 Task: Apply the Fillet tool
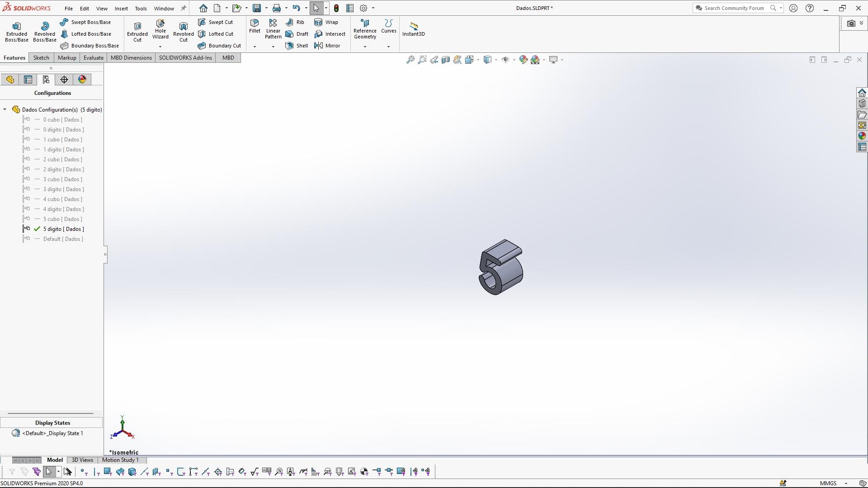click(x=255, y=26)
